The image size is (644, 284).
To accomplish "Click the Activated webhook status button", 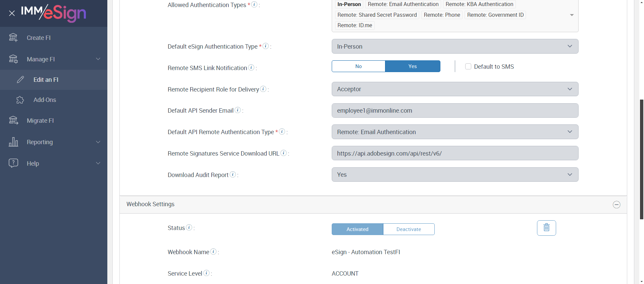I will (x=357, y=229).
